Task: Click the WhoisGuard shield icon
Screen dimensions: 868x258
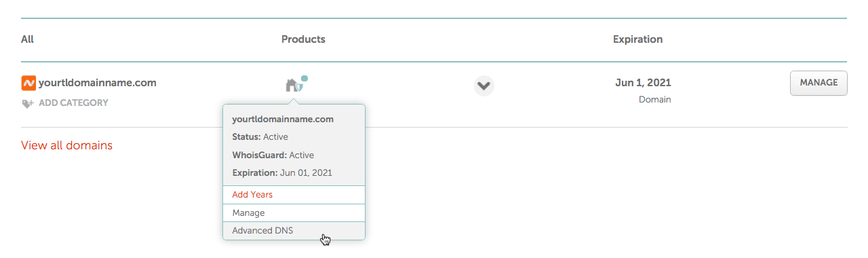Action: [298, 87]
